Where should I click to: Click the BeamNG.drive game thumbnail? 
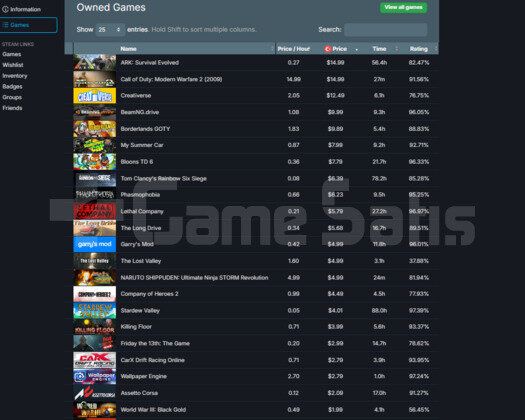click(x=95, y=112)
